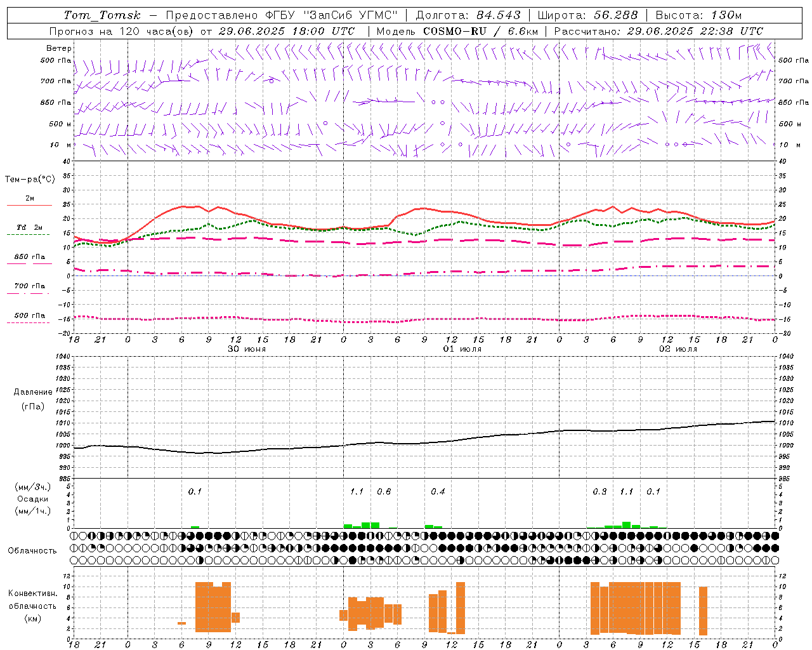Viewport: 812px width, 650px height.
Task: Click the Осадки precipitation label
Action: point(32,499)
